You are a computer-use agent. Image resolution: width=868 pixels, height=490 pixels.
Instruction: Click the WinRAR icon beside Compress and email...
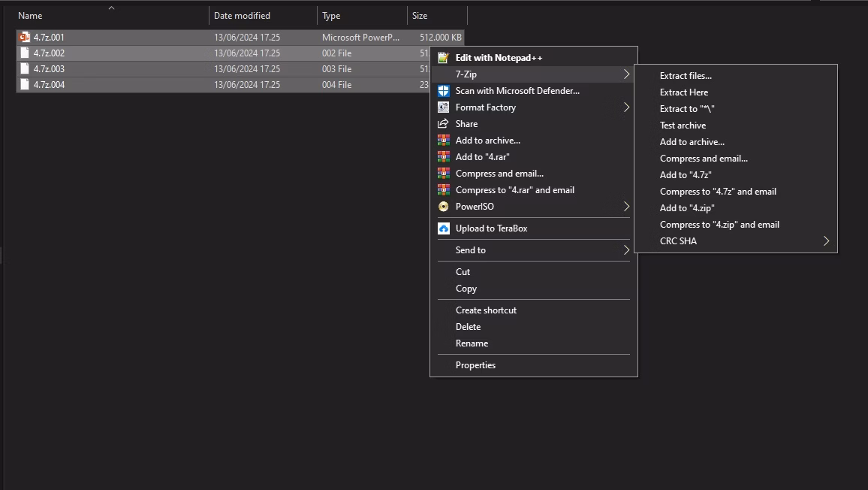click(x=444, y=174)
